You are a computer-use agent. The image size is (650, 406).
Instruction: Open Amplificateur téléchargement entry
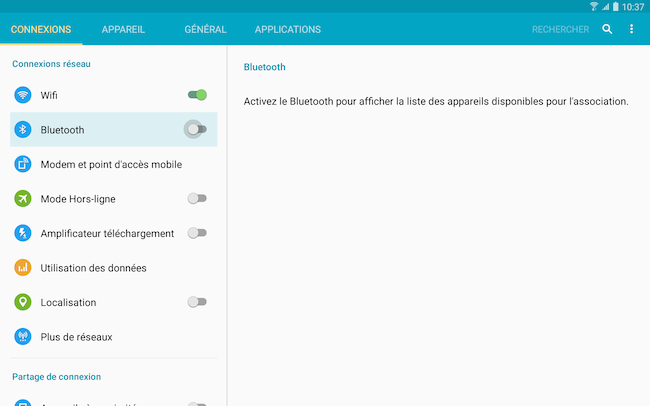(114, 233)
